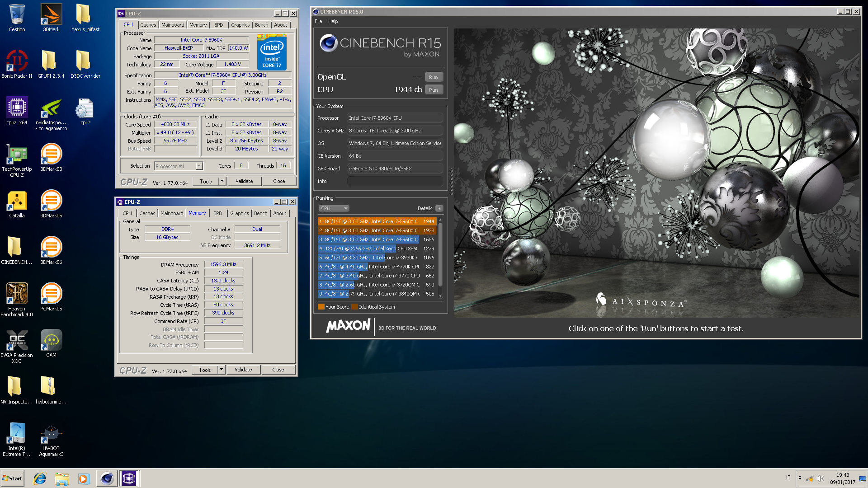Launch EVGA Precision XOC icon
Screen dimensions: 868x488
tap(17, 346)
